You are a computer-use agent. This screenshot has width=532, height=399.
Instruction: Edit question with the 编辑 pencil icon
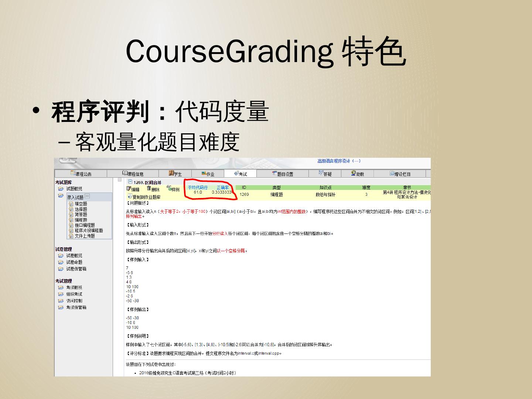coord(129,188)
